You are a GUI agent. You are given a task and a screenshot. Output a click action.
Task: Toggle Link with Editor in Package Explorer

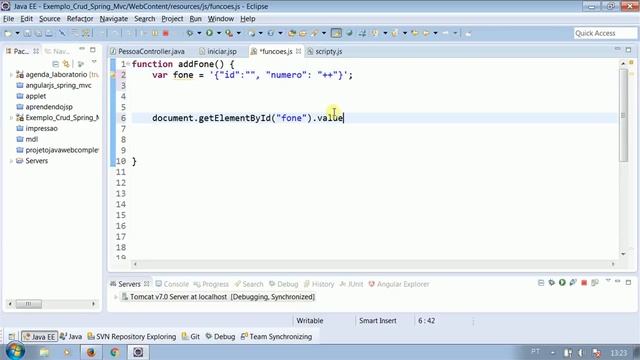click(66, 64)
